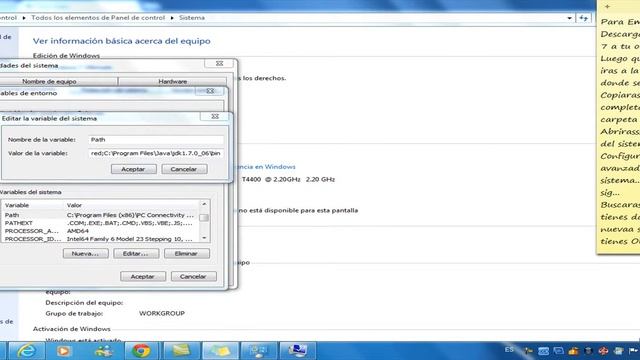Viewport: 640px width, 360px height.
Task: Click scroll down arrow in system variables list
Action: [204, 238]
